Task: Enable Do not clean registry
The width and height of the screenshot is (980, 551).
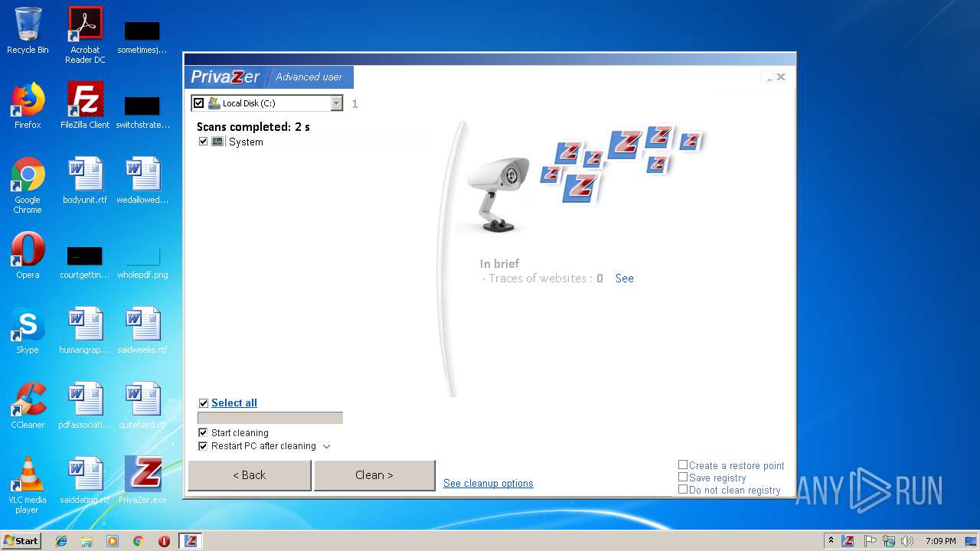Action: pyautogui.click(x=683, y=489)
